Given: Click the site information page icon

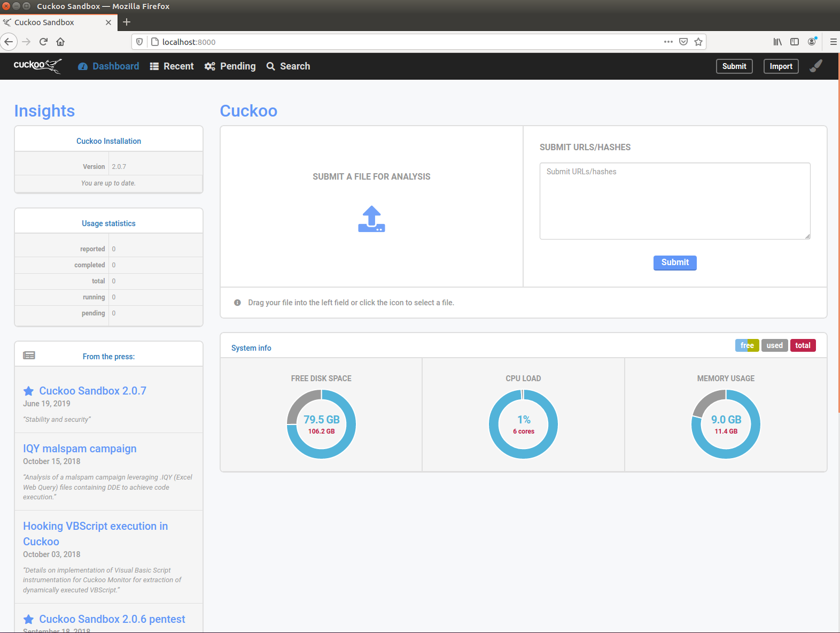Looking at the screenshot, I should [155, 42].
